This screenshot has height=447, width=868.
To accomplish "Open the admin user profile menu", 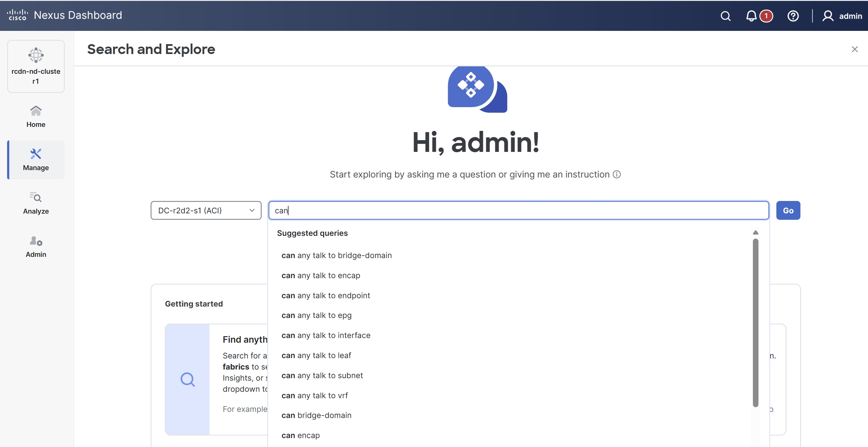I will click(x=842, y=16).
